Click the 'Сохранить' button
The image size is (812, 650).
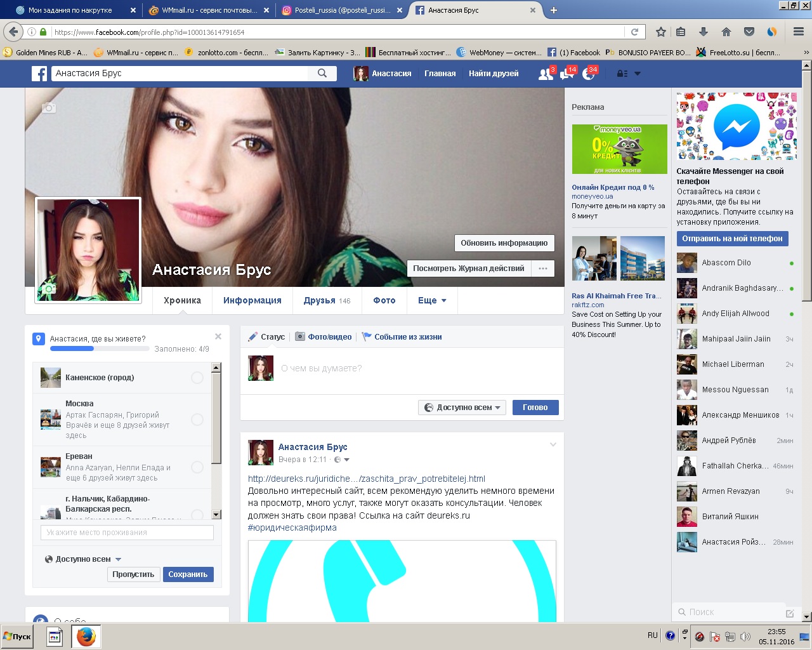point(188,574)
